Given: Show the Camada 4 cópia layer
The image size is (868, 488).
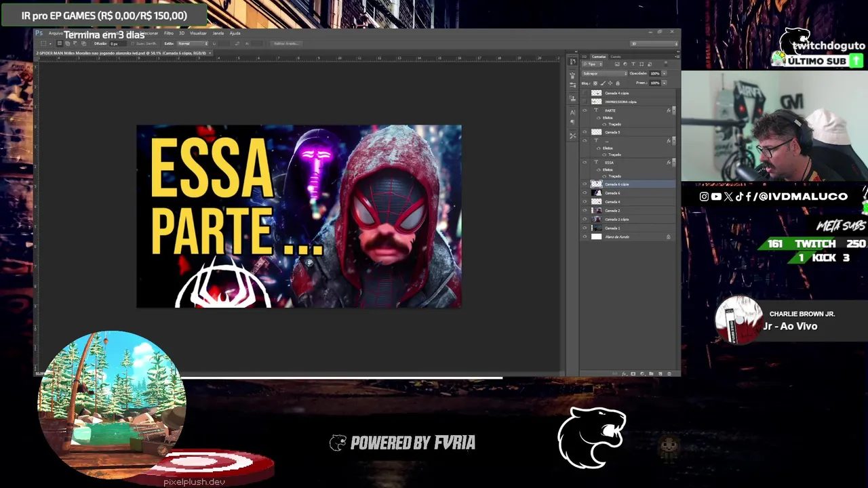Looking at the screenshot, I should coord(585,93).
